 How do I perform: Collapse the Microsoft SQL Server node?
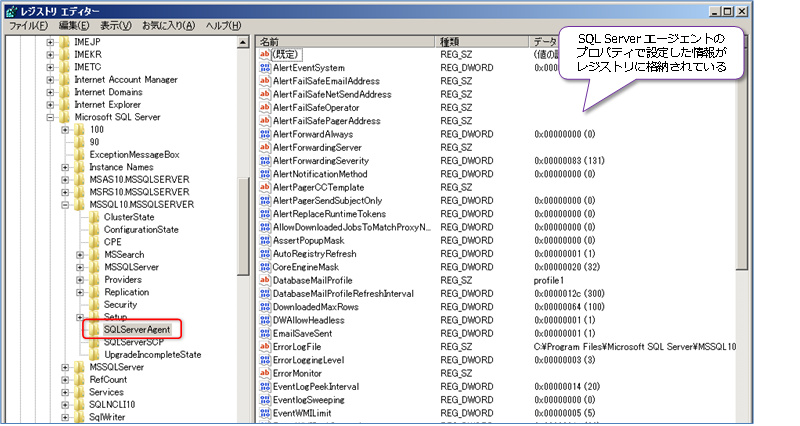[x=50, y=117]
